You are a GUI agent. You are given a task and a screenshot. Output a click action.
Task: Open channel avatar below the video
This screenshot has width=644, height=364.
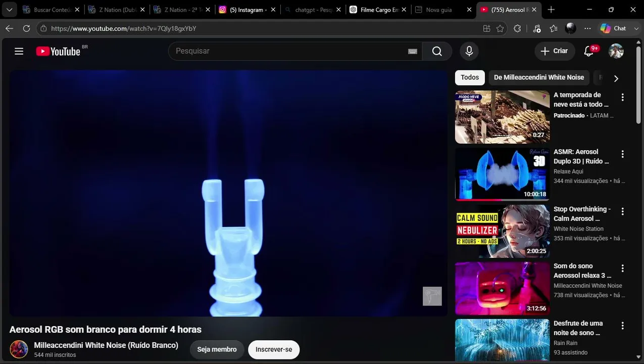(x=19, y=349)
